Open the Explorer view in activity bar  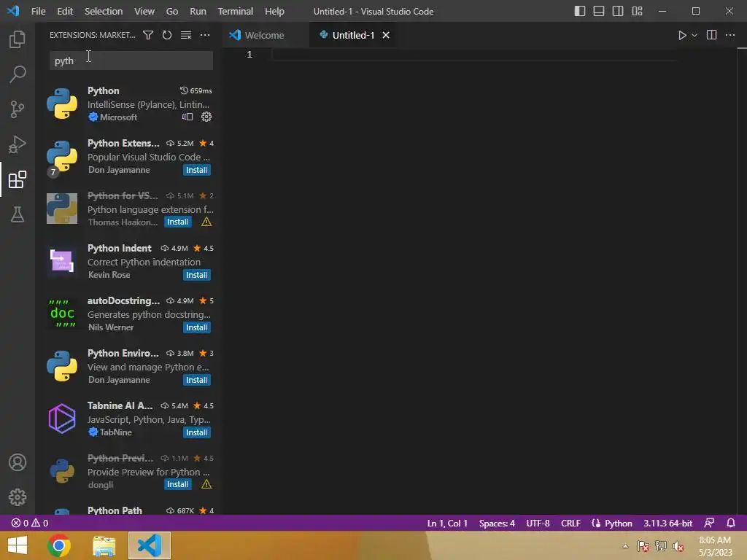[x=18, y=39]
